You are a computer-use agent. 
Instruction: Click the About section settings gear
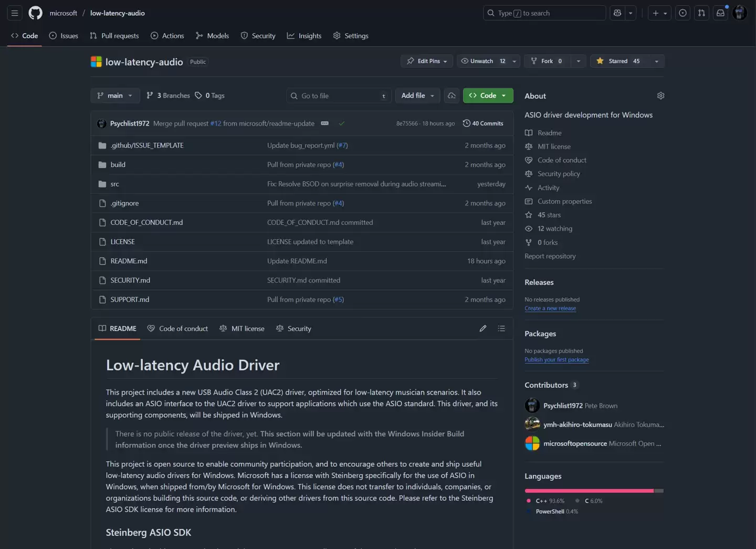click(660, 96)
